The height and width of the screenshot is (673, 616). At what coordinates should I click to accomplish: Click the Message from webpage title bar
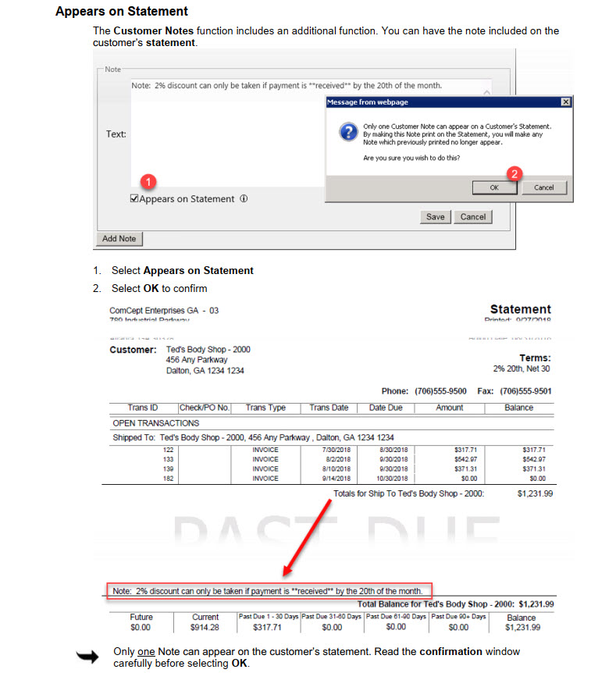click(x=437, y=102)
